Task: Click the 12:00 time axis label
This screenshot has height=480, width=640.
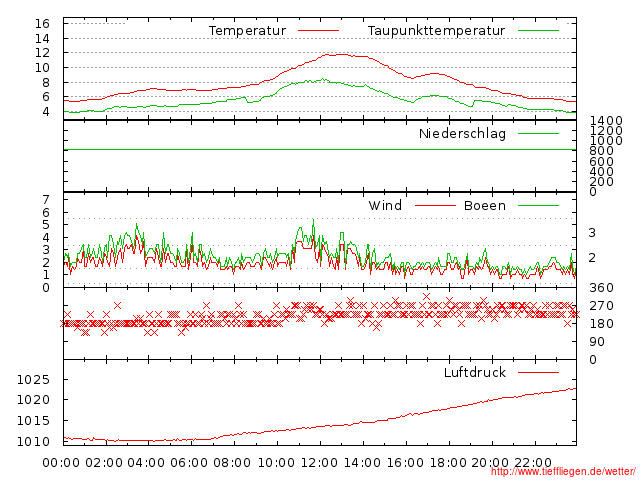Action: coord(319,463)
